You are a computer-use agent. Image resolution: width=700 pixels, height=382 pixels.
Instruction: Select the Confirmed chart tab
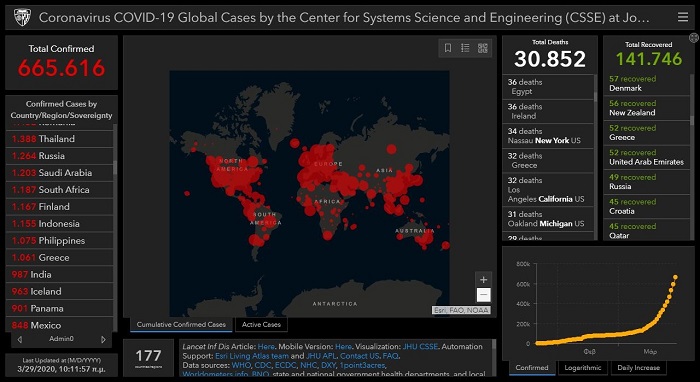(x=532, y=368)
